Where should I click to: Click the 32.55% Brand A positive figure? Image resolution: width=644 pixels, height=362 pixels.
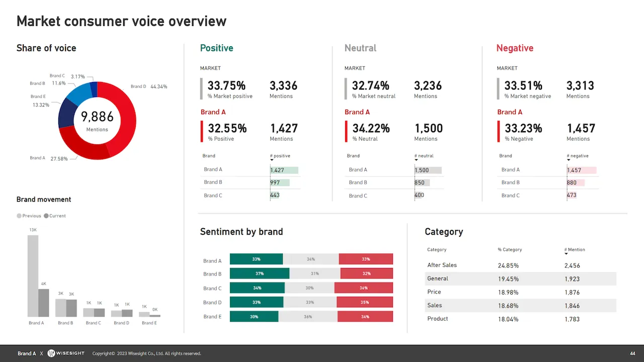click(x=227, y=128)
